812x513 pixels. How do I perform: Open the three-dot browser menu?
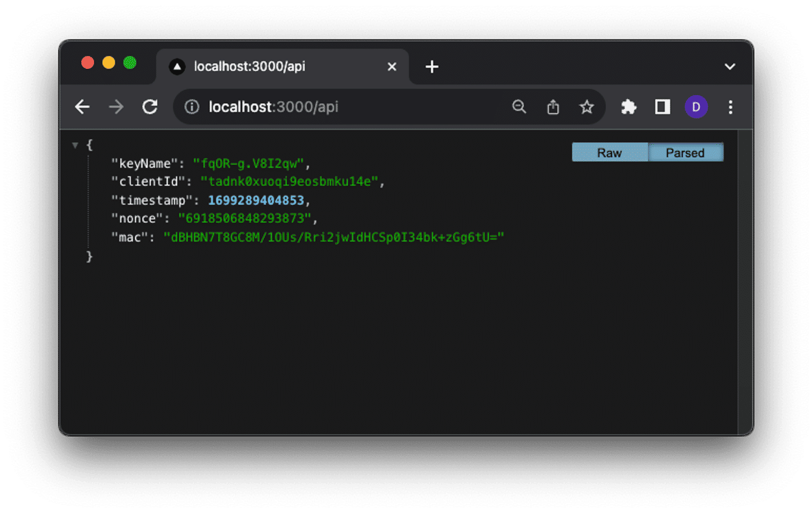click(731, 107)
